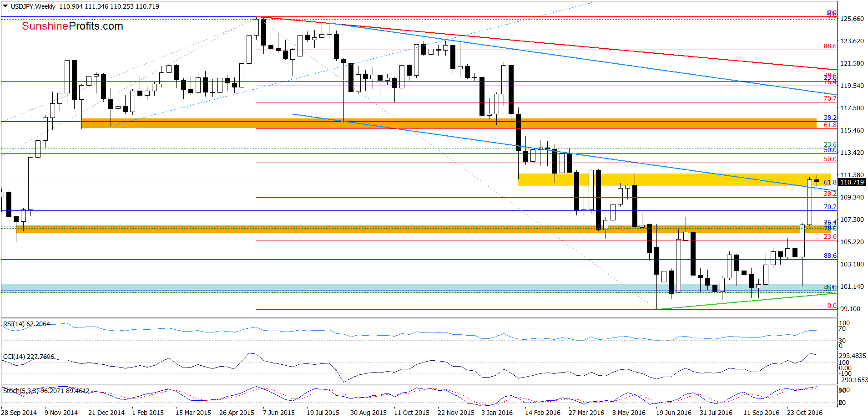The height and width of the screenshot is (419, 868).
Task: Select the 125.660 price axis label
Action: click(852, 19)
